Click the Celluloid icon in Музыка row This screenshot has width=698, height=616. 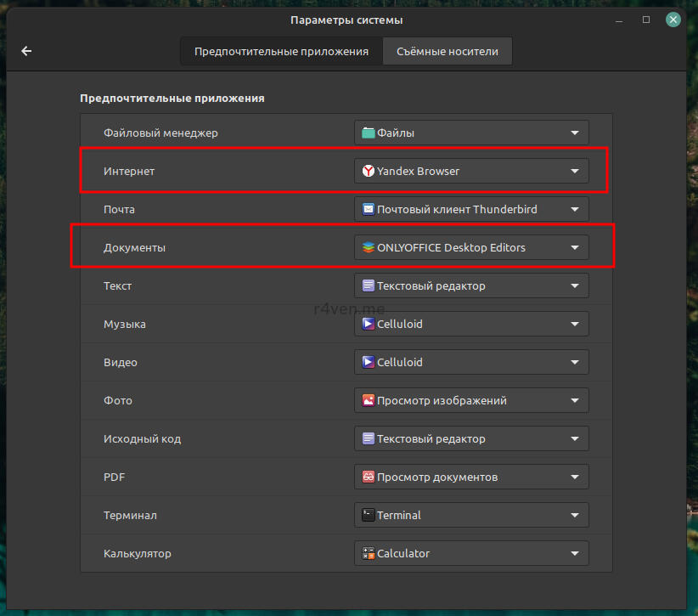click(x=368, y=324)
